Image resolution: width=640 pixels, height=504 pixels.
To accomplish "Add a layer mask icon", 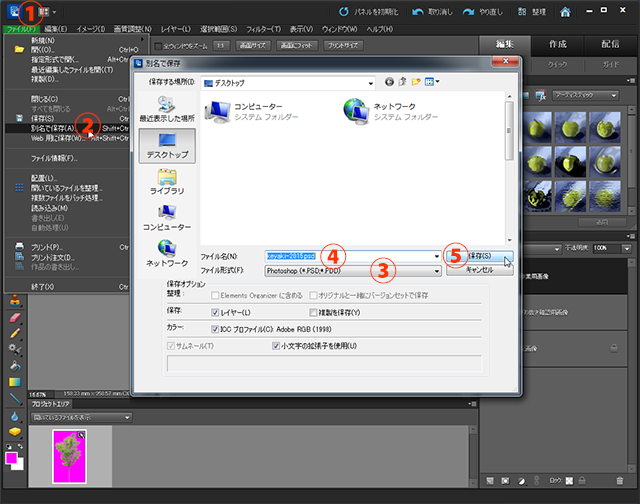I will 505,481.
